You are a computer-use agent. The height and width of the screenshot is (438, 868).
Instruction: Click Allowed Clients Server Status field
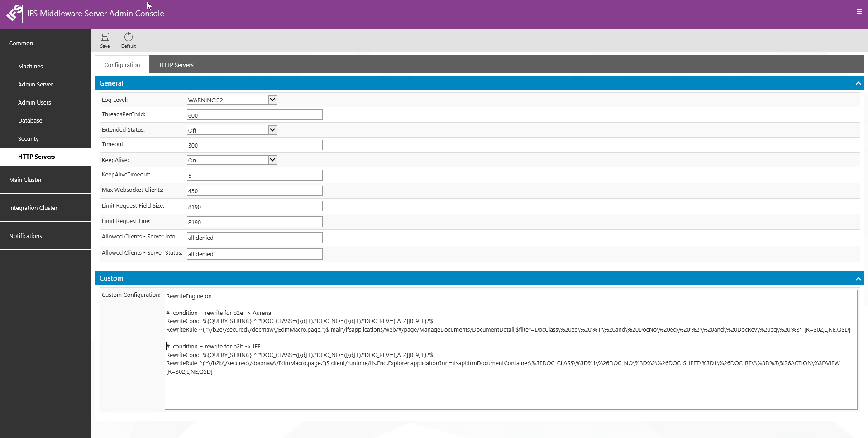pyautogui.click(x=254, y=254)
